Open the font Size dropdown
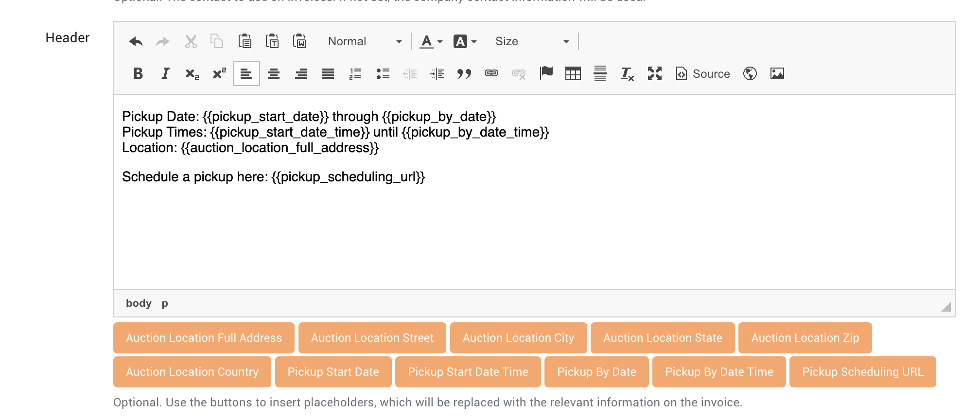The image size is (980, 420). (532, 42)
